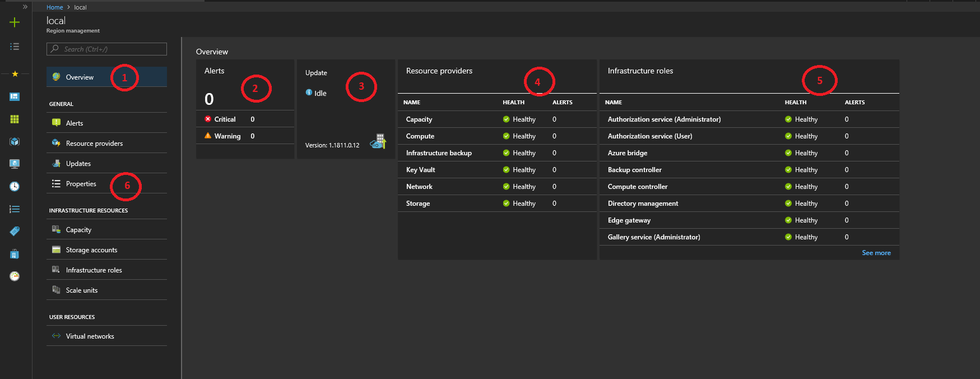Image resolution: width=980 pixels, height=379 pixels.
Task: Click the green plus create resource icon
Action: (15, 22)
